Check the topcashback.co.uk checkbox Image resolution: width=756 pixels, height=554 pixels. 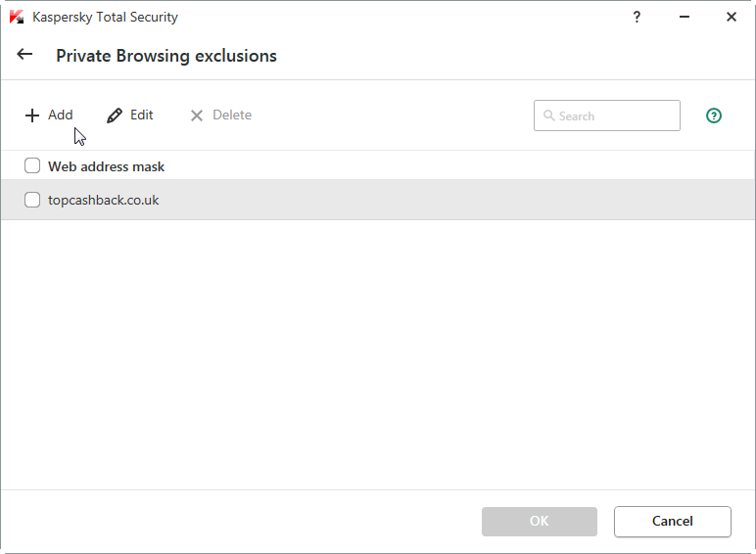[32, 200]
